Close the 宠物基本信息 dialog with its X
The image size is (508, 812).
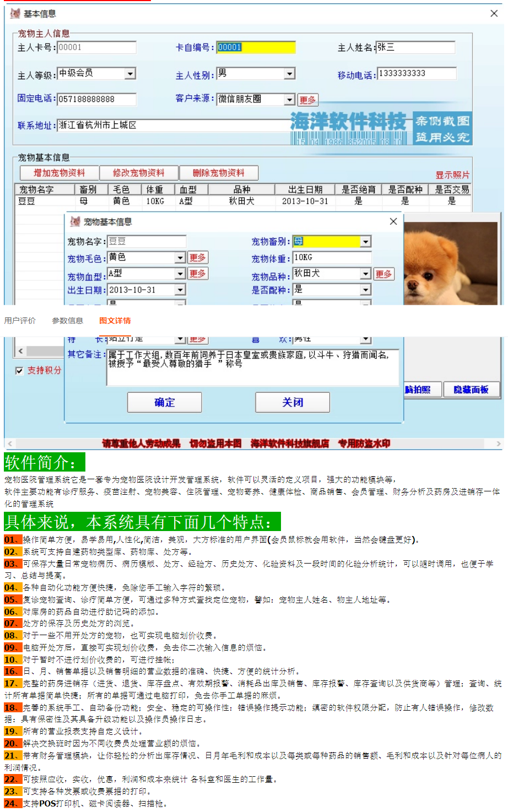tap(393, 221)
